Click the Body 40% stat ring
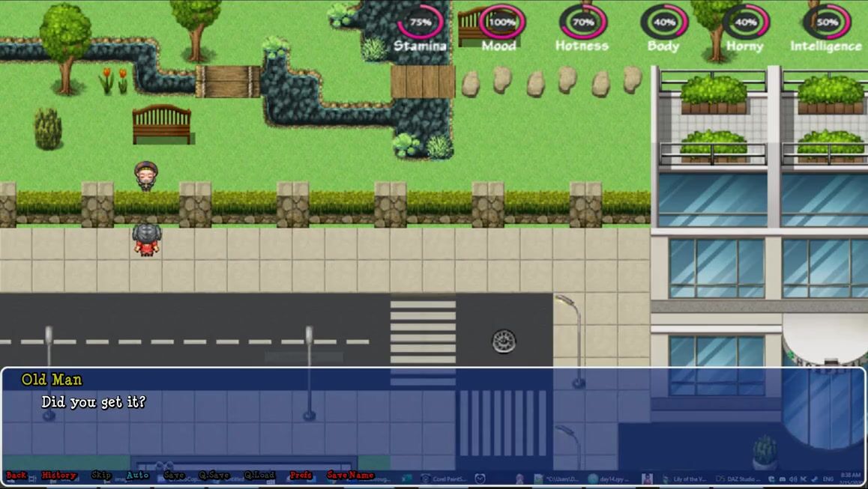 click(x=663, y=22)
